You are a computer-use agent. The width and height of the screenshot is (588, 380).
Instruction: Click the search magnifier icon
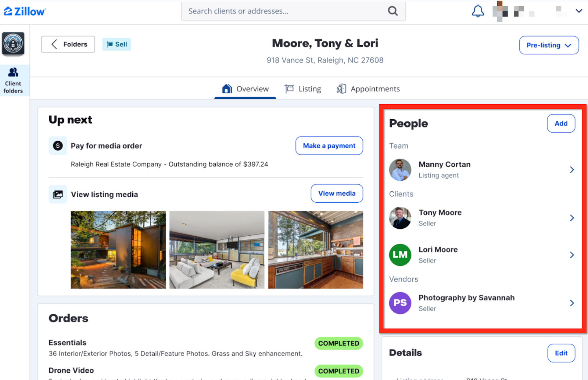pyautogui.click(x=392, y=11)
